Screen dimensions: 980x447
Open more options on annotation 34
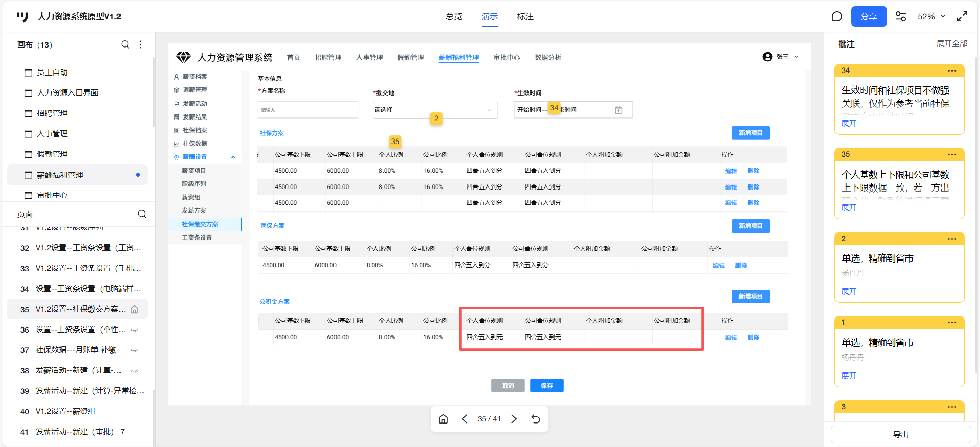pos(952,70)
